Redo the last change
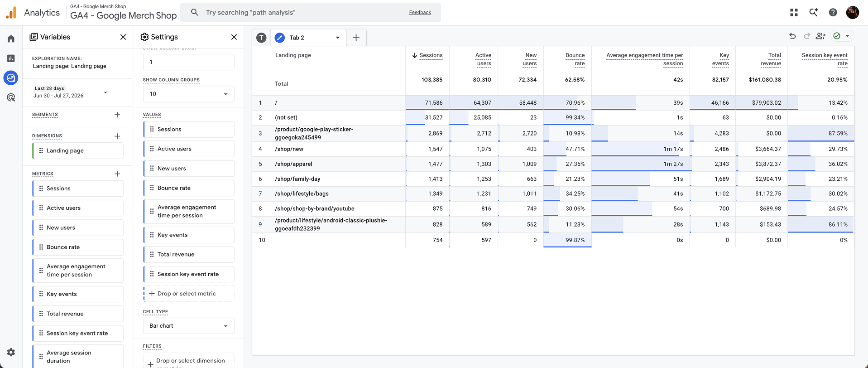The height and width of the screenshot is (368, 868). (806, 36)
